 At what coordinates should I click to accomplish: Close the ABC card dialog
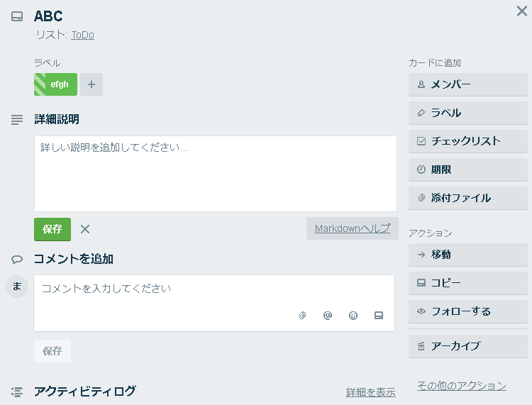(x=521, y=11)
